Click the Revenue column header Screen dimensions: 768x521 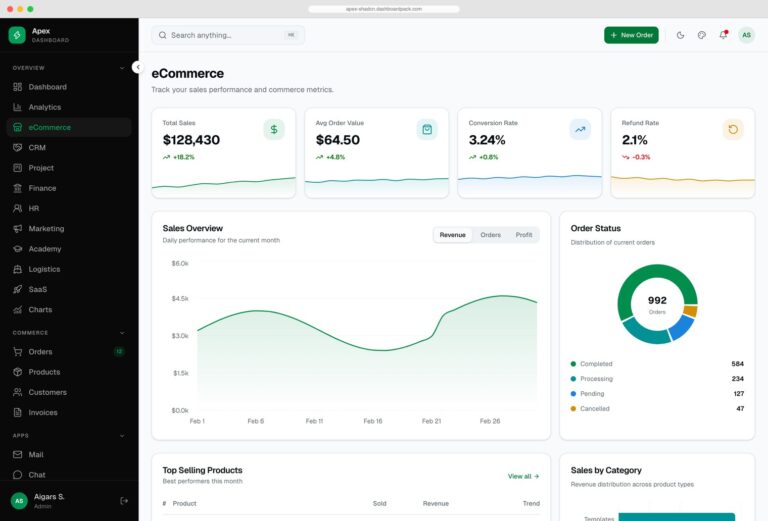435,503
